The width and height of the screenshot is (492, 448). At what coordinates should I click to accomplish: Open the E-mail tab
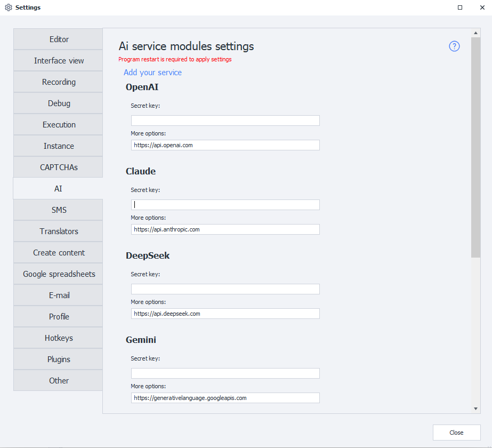coord(58,295)
